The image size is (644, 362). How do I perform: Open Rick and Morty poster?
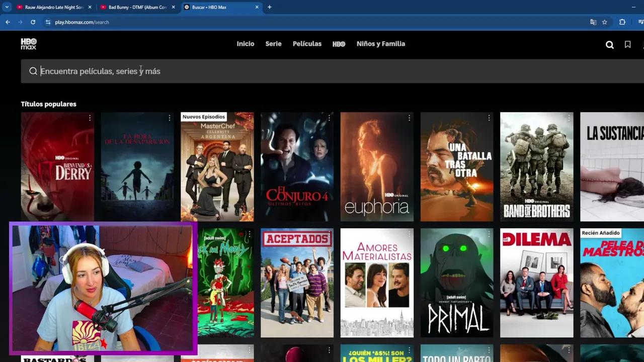click(225, 283)
